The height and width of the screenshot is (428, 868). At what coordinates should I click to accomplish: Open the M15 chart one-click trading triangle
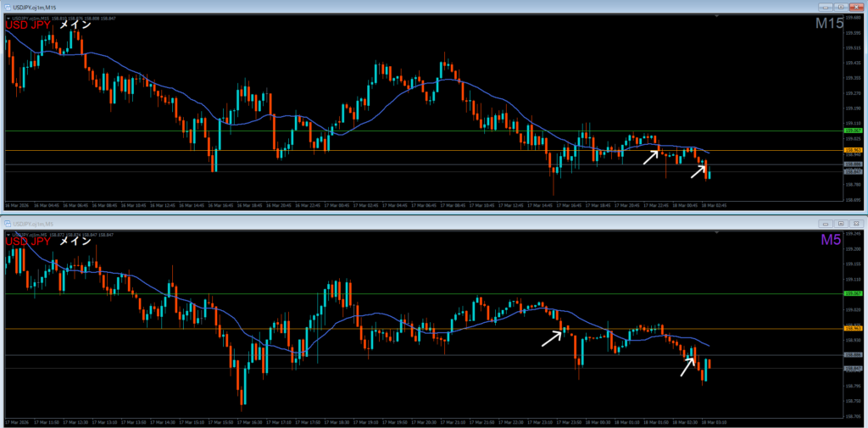click(x=7, y=19)
